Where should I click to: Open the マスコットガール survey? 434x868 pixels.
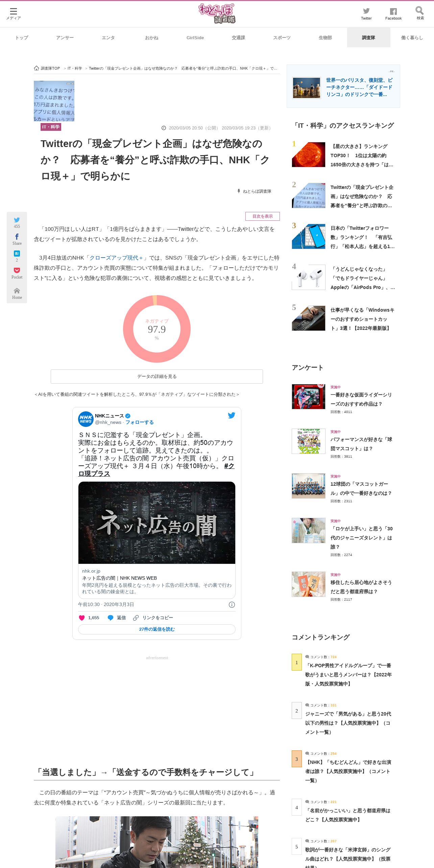point(361,488)
